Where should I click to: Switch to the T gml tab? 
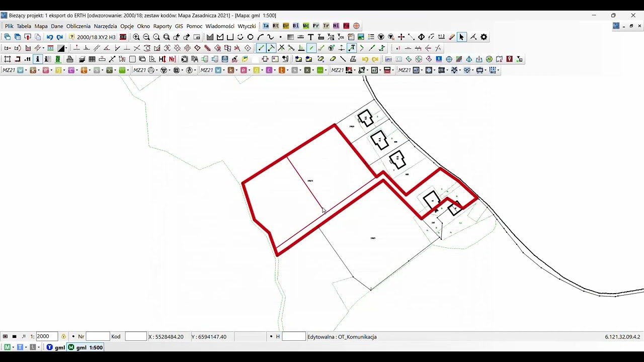(x=56, y=347)
